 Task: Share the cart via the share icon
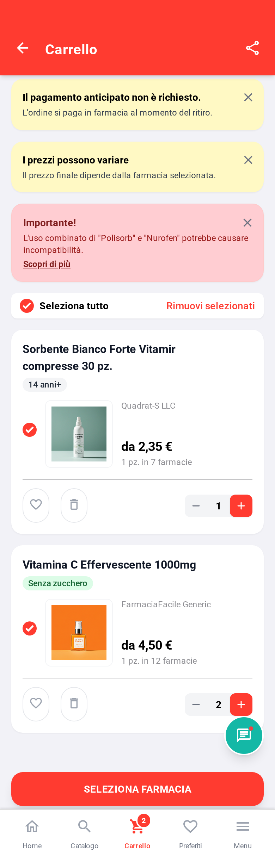pos(252,48)
